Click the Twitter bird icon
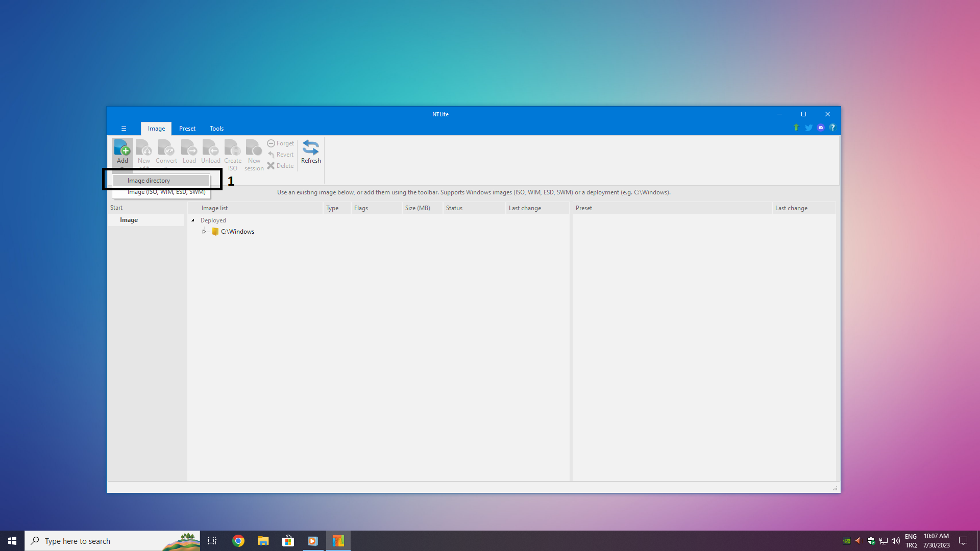980x551 pixels. pyautogui.click(x=808, y=128)
